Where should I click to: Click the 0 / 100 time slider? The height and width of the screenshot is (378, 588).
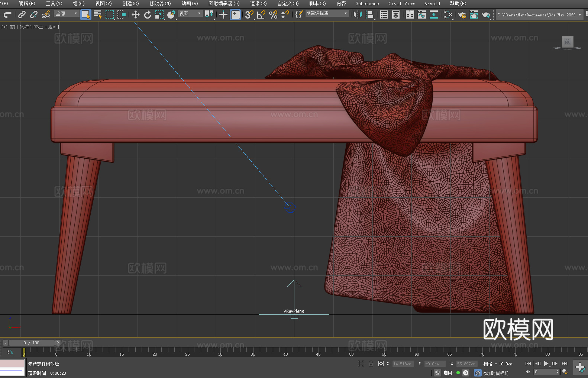[32, 343]
